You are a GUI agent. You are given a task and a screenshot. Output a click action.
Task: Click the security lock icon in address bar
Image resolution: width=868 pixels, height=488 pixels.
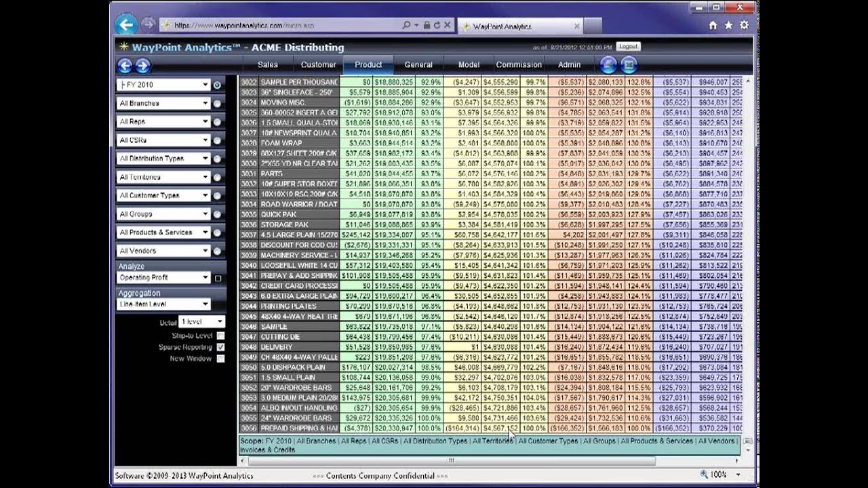click(427, 25)
